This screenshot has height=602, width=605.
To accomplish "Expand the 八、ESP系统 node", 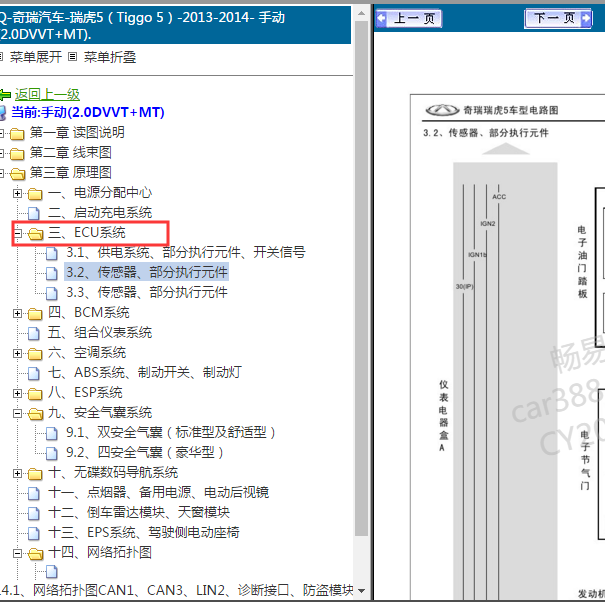I will (17, 394).
